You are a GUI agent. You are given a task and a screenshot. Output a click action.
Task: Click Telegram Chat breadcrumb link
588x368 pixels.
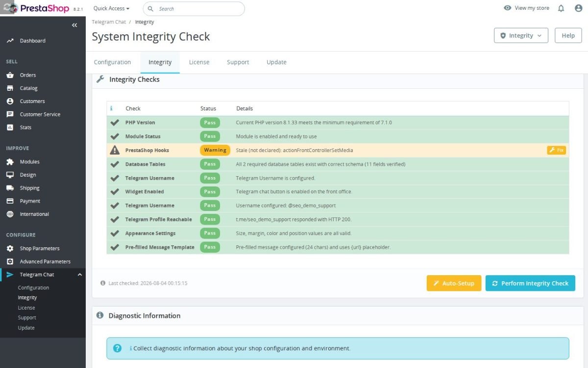109,22
